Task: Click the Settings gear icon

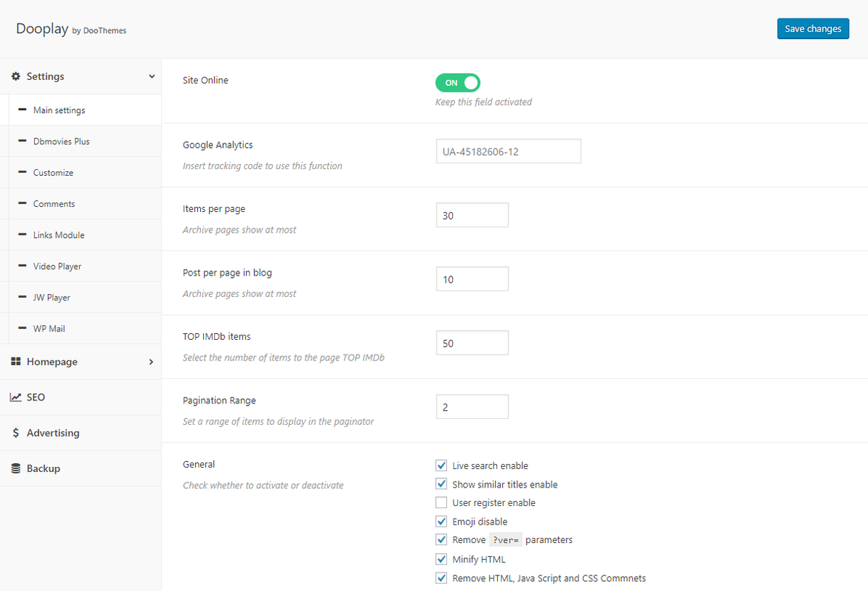Action: (x=16, y=76)
